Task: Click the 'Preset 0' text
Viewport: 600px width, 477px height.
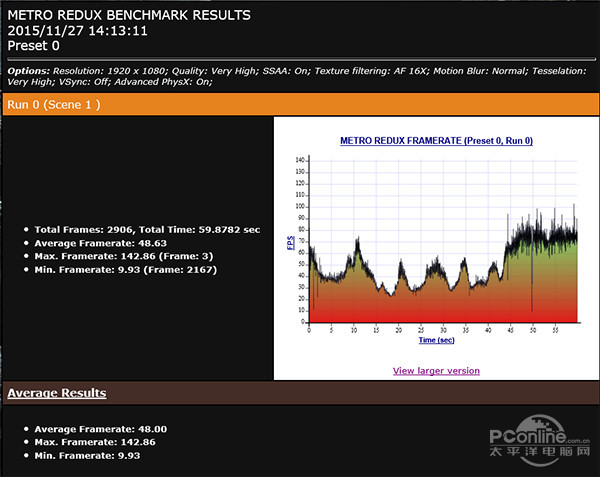Action: point(34,46)
